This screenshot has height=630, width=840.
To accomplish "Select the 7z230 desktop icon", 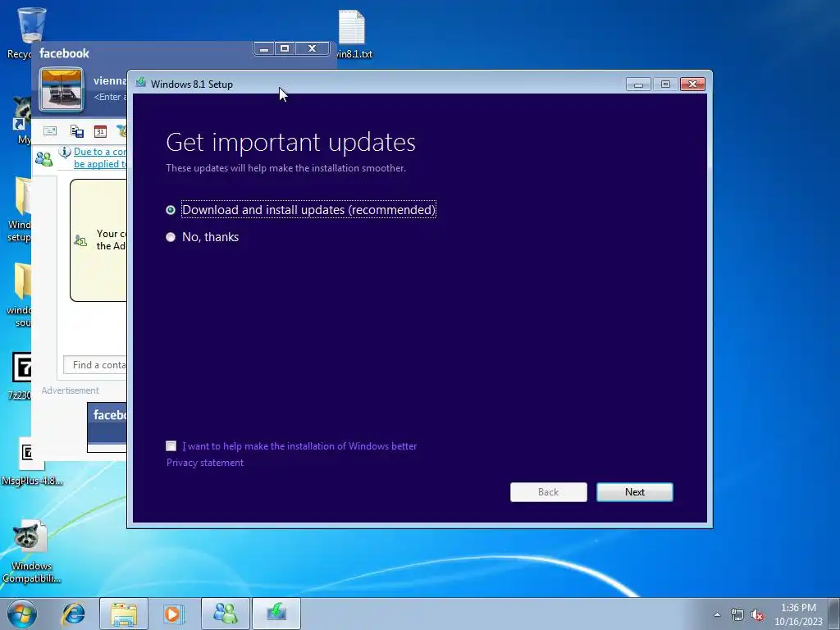I will click(x=21, y=375).
